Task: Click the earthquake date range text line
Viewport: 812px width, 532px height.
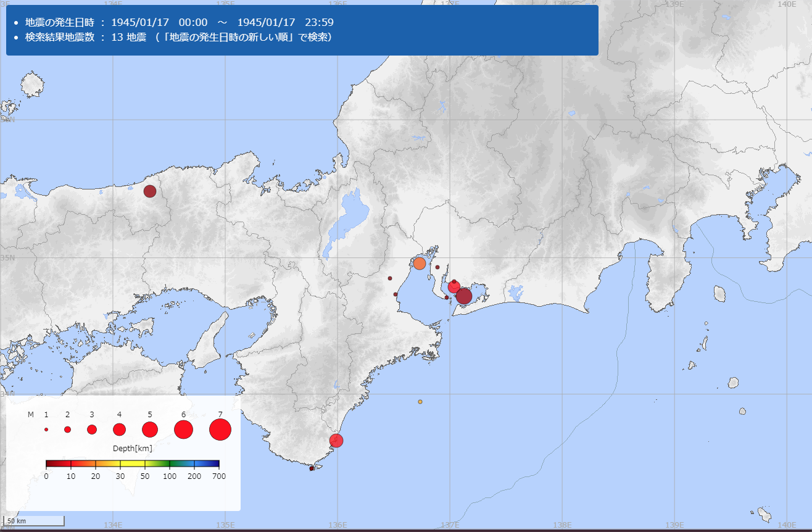Action: 180,22
